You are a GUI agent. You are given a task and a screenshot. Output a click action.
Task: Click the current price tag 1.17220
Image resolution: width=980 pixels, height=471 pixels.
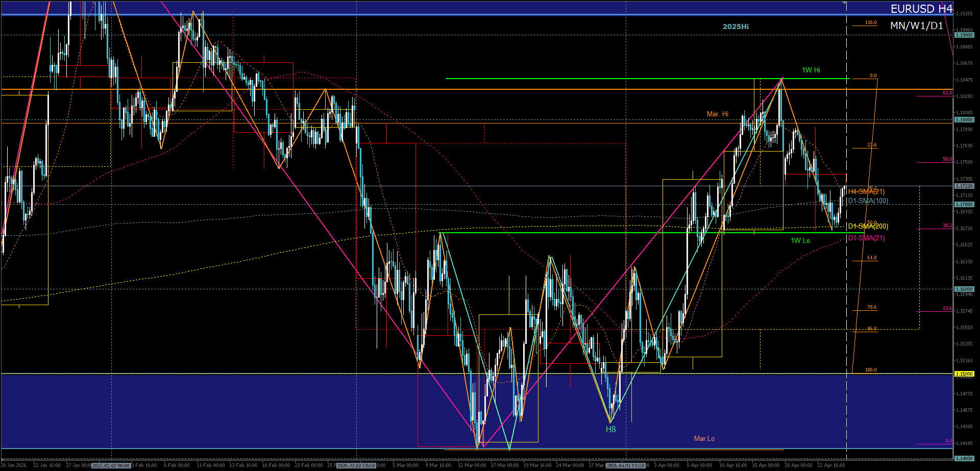click(x=964, y=186)
